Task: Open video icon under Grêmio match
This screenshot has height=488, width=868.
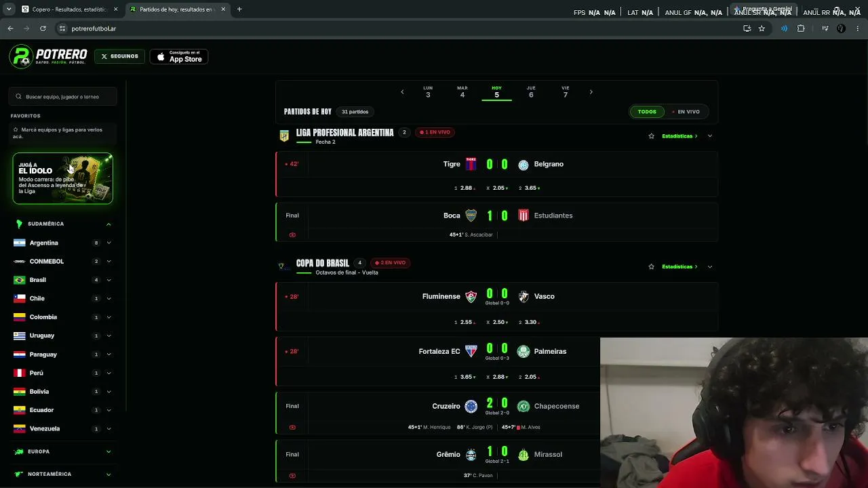Action: point(292,475)
